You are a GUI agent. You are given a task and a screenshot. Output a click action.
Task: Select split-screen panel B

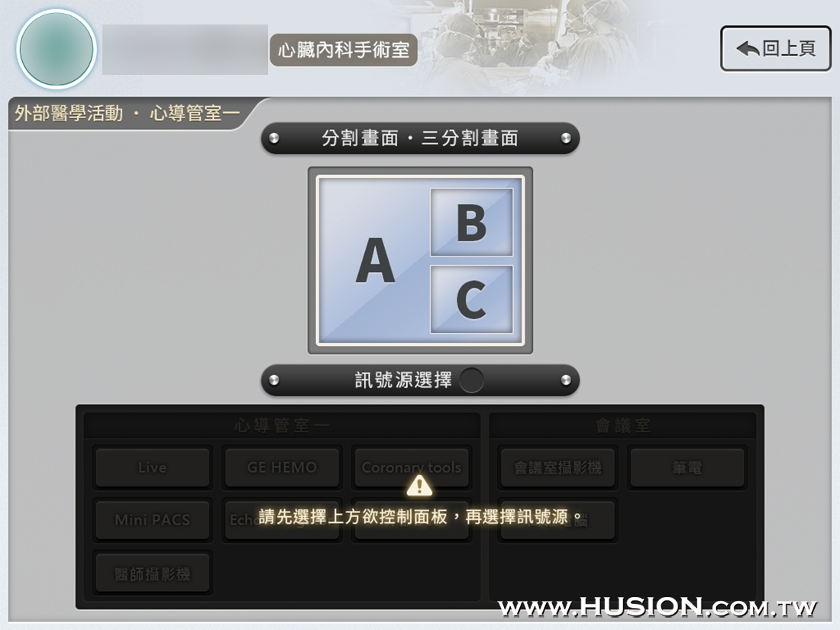[x=471, y=221]
